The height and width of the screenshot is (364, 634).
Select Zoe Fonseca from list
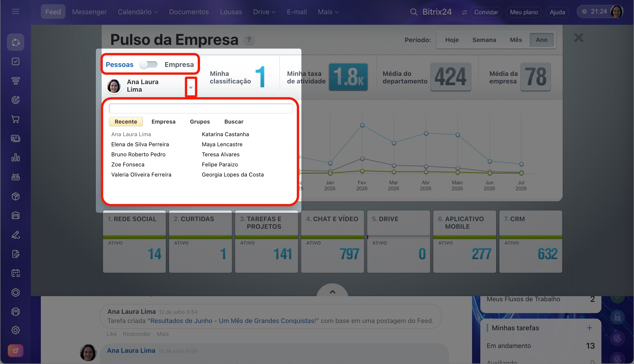[128, 165]
